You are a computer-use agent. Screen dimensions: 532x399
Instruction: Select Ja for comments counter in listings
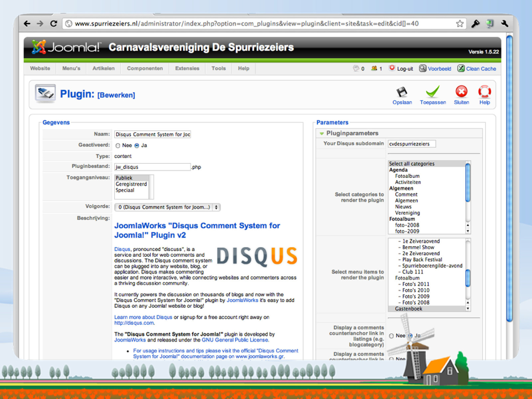[410, 336]
